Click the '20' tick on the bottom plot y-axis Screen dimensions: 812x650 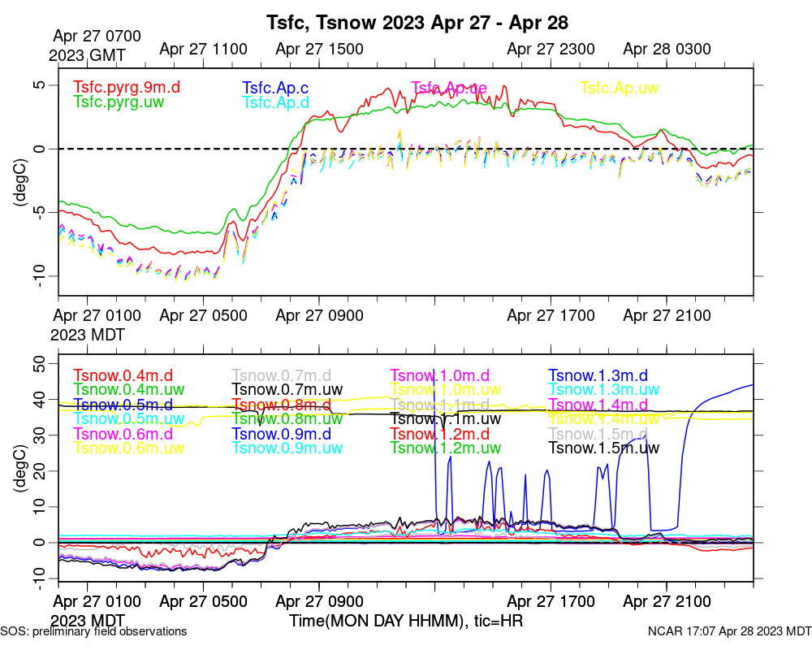[39, 470]
